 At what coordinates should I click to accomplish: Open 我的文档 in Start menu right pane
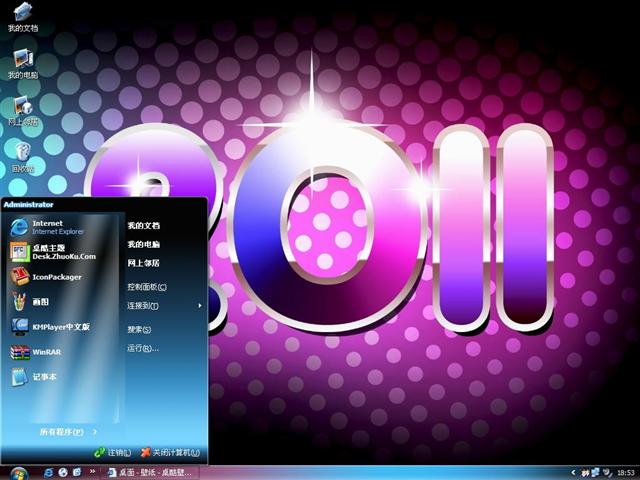click(143, 225)
